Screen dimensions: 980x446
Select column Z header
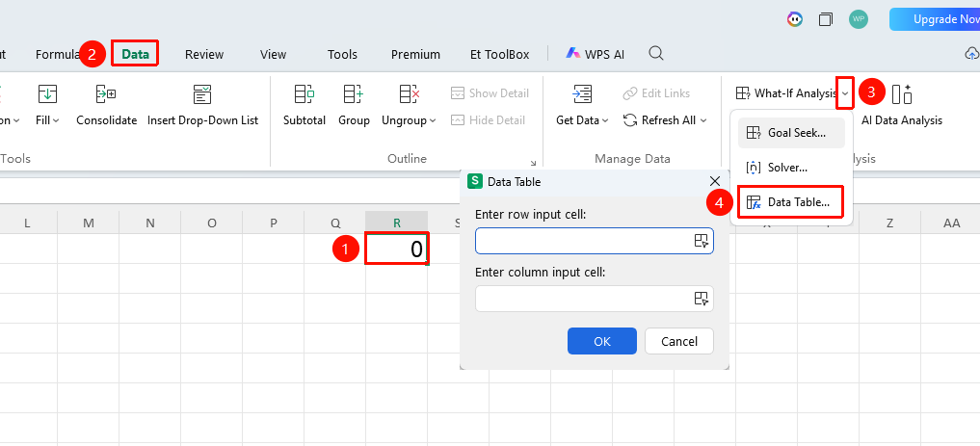(890, 223)
